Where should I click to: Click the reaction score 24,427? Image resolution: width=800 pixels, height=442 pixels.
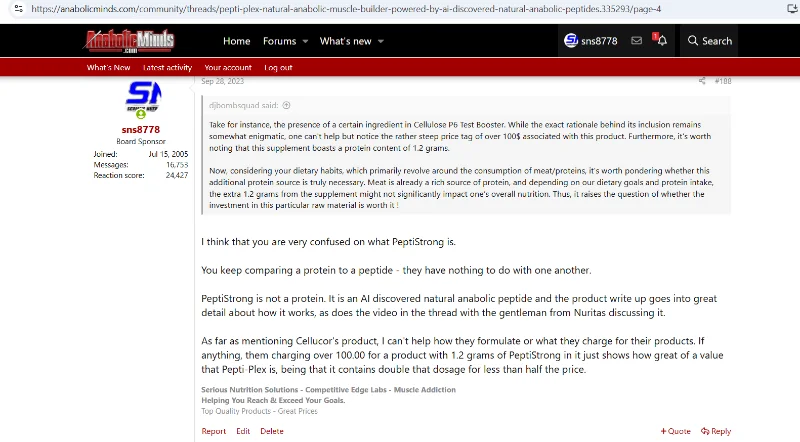[177, 175]
